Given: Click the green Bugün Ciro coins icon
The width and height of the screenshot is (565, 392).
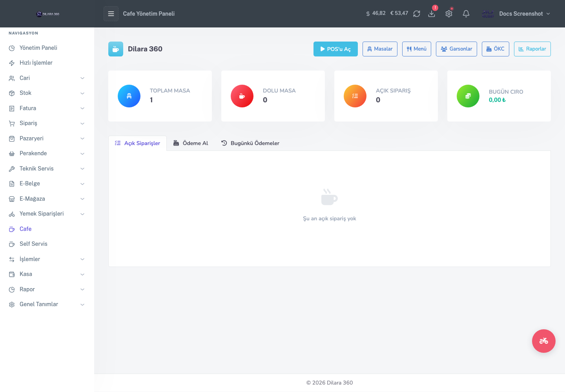Looking at the screenshot, I should pyautogui.click(x=468, y=96).
